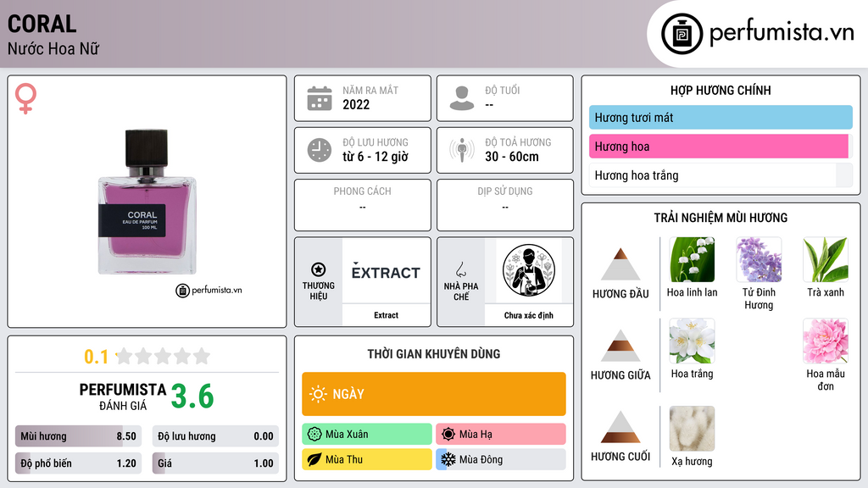Click the flower icon beside Mùa Xuân

coord(314,434)
